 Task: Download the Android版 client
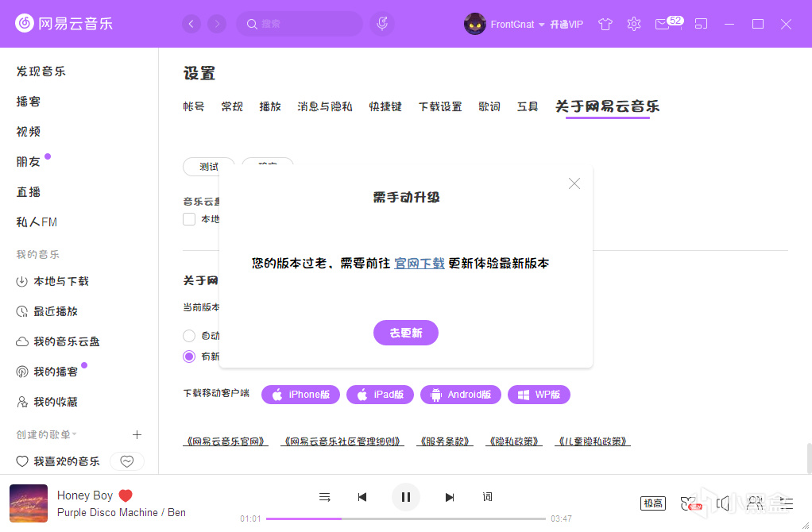tap(461, 395)
